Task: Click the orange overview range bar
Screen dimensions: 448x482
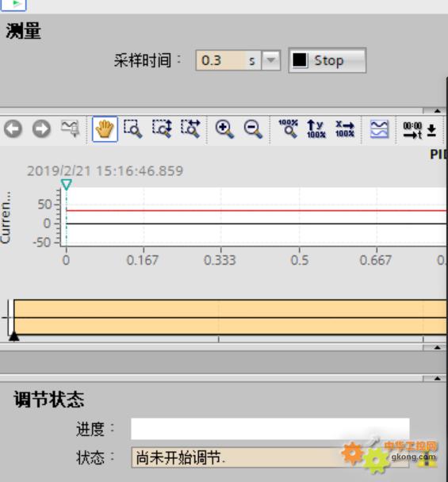Action: pyautogui.click(x=230, y=317)
